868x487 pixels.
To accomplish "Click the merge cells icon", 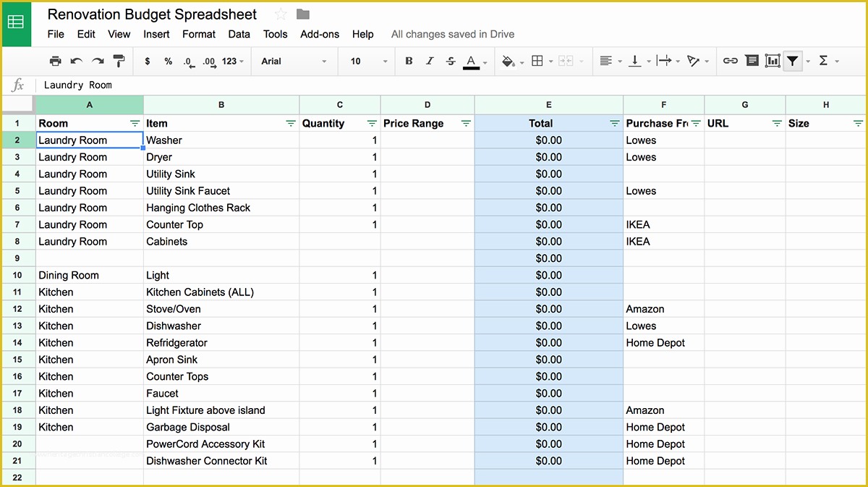I will point(566,62).
